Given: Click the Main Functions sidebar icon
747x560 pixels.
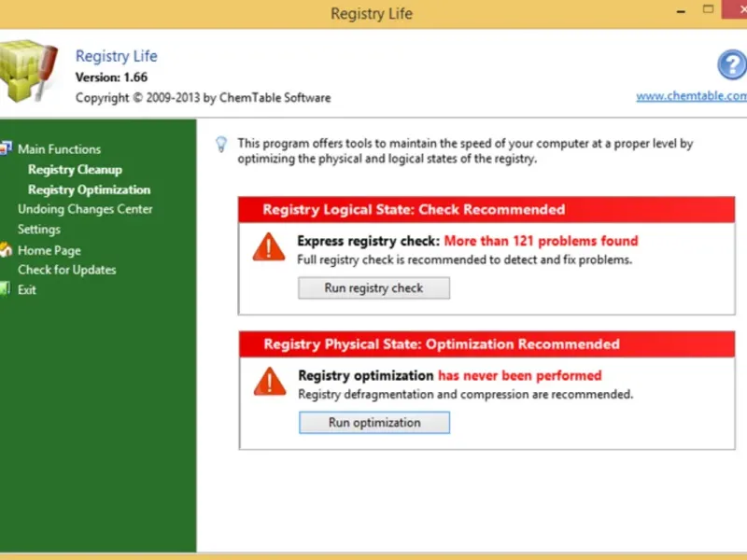Looking at the screenshot, I should [x=6, y=148].
